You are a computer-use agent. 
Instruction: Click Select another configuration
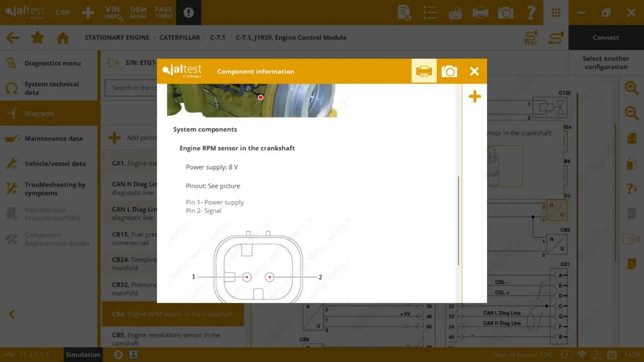[x=606, y=63]
